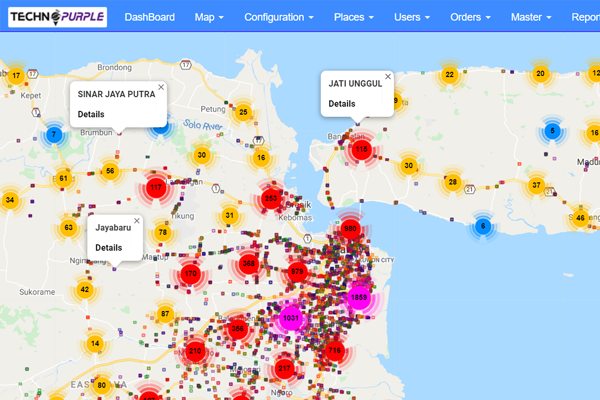Click the red 117 cluster marker
The height and width of the screenshot is (400, 600).
point(156,188)
